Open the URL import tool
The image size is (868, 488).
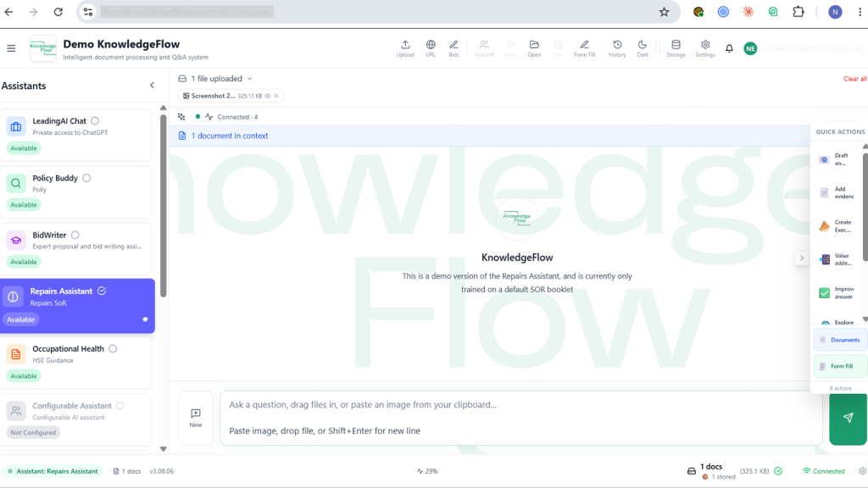[431, 48]
